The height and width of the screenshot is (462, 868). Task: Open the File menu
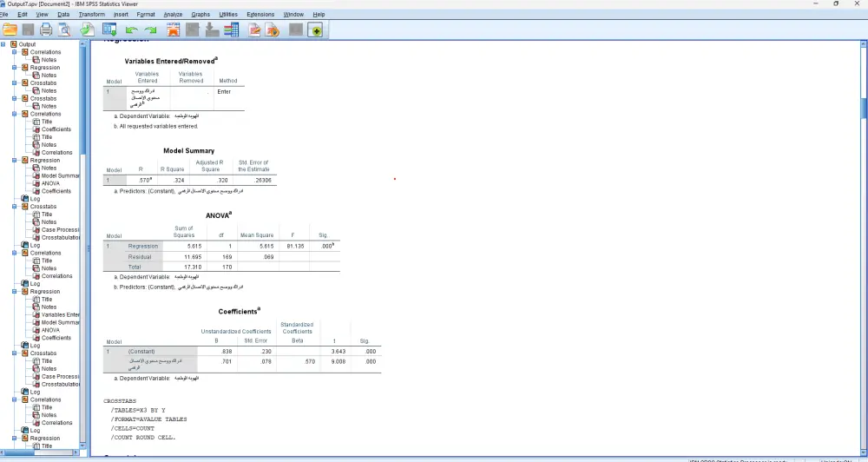coord(3,15)
